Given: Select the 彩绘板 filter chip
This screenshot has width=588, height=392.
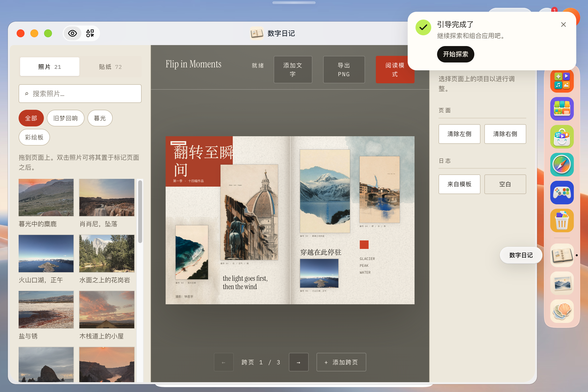Looking at the screenshot, I should pos(34,137).
